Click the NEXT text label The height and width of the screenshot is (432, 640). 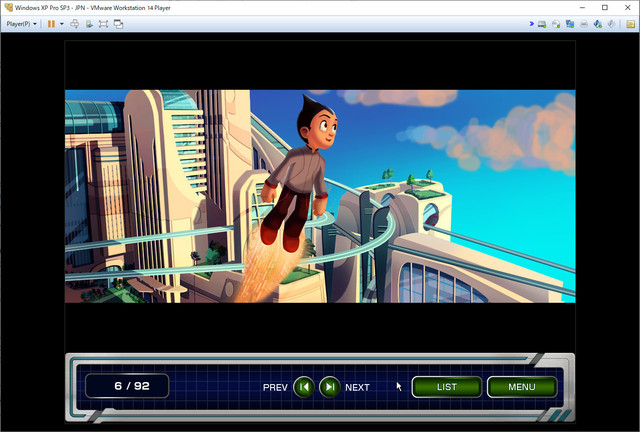[357, 387]
